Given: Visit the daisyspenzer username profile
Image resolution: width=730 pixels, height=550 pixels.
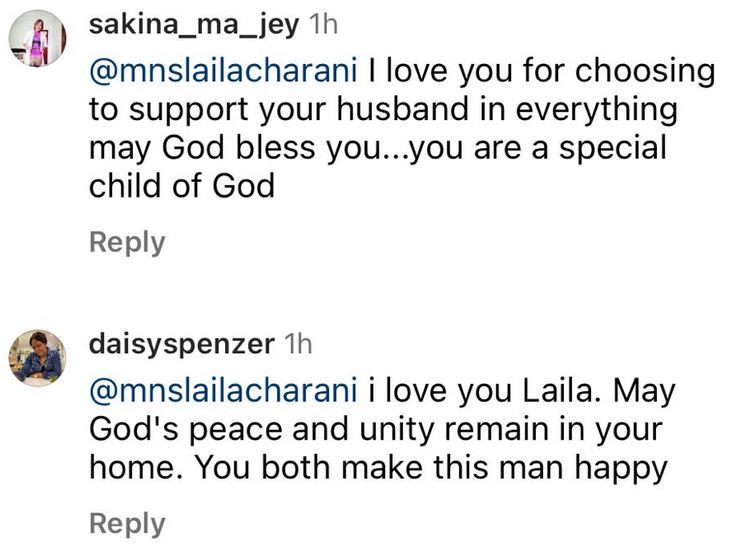Looking at the screenshot, I should (182, 345).
